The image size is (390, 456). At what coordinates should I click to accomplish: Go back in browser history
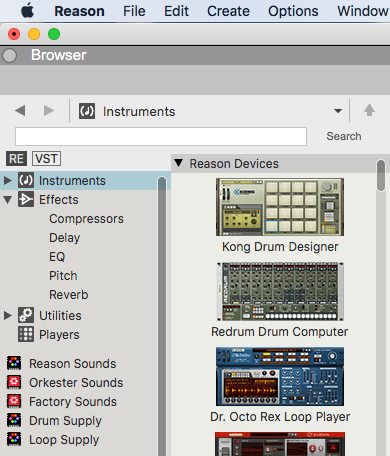tap(20, 110)
